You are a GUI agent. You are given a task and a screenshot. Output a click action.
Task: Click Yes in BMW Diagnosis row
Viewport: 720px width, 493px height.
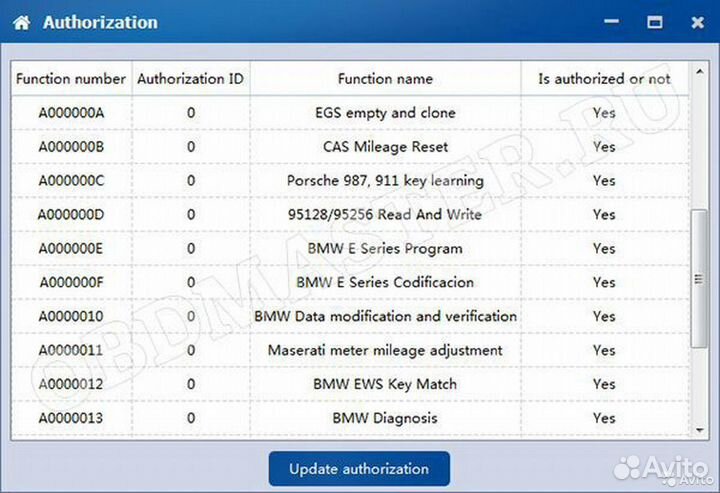604,418
